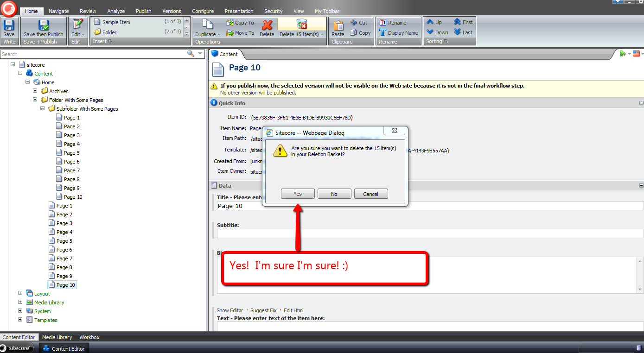The image size is (644, 353).
Task: Confirm deletion by clicking Yes
Action: tap(298, 194)
